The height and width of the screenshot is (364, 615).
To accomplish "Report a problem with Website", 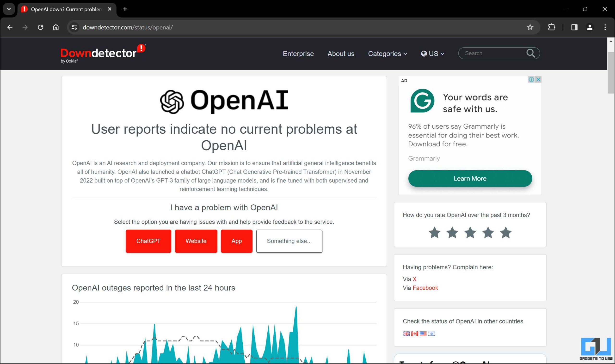I will [x=196, y=241].
